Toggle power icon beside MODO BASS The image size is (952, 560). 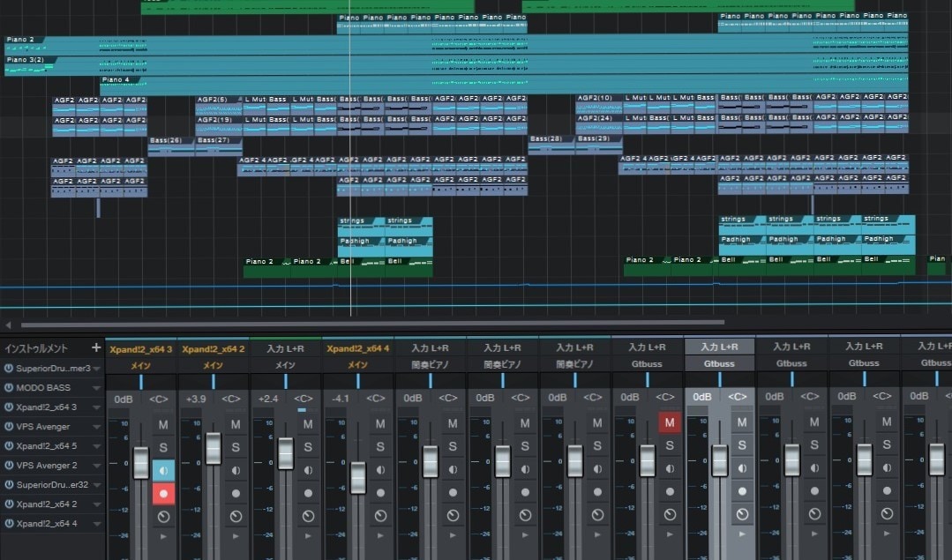point(9,388)
